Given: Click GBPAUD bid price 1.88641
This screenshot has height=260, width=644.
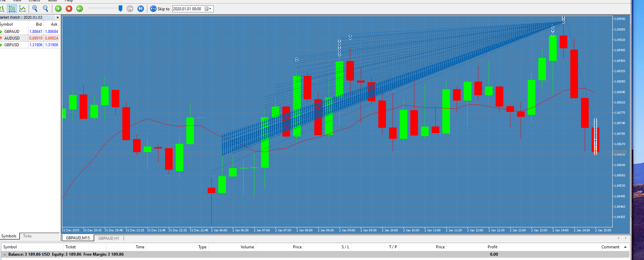Looking at the screenshot, I should tap(36, 32).
